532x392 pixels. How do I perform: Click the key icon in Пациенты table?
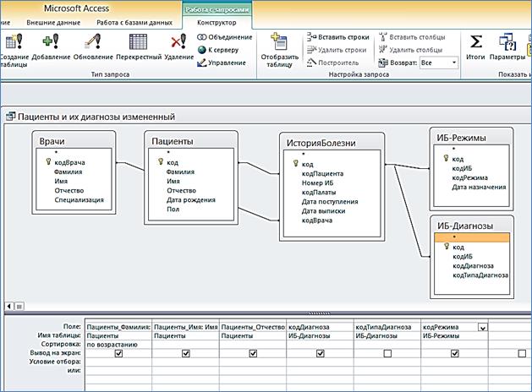[x=161, y=162]
